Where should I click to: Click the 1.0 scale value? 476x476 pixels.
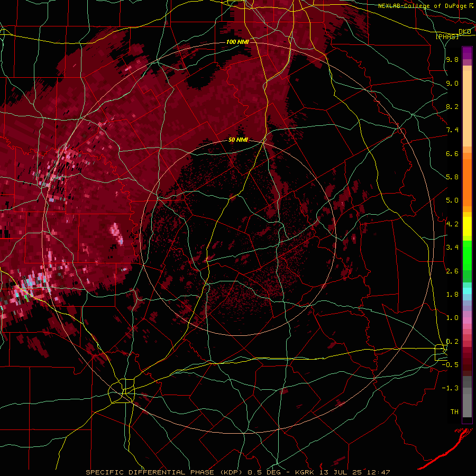[x=452, y=318]
